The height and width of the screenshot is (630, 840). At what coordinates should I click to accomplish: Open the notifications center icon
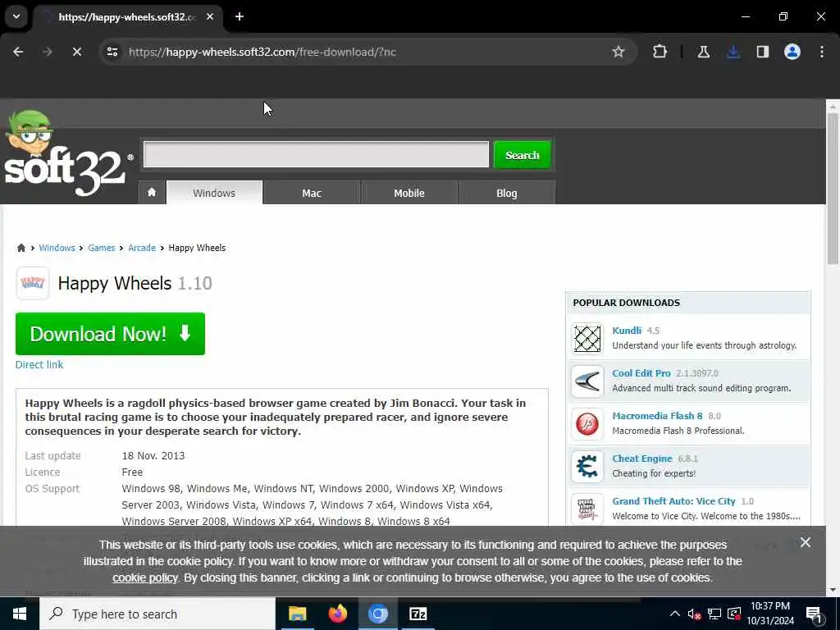pyautogui.click(x=814, y=614)
